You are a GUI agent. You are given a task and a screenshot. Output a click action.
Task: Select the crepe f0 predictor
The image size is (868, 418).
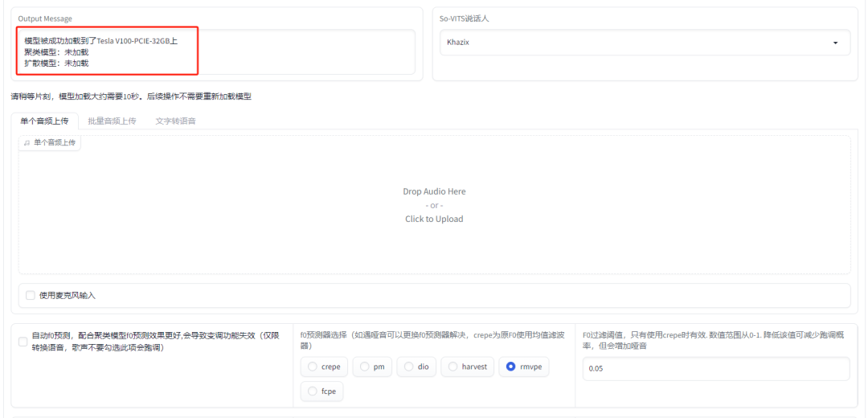tap(324, 367)
